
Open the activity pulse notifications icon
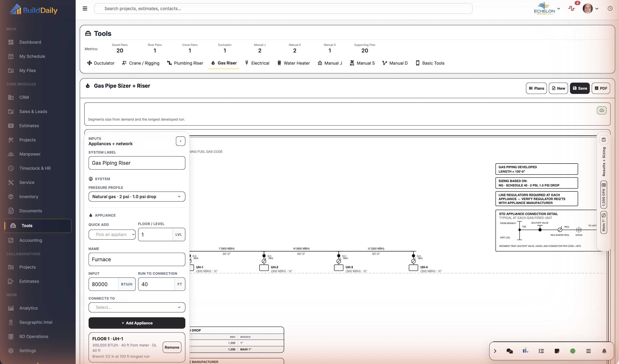[x=572, y=9]
